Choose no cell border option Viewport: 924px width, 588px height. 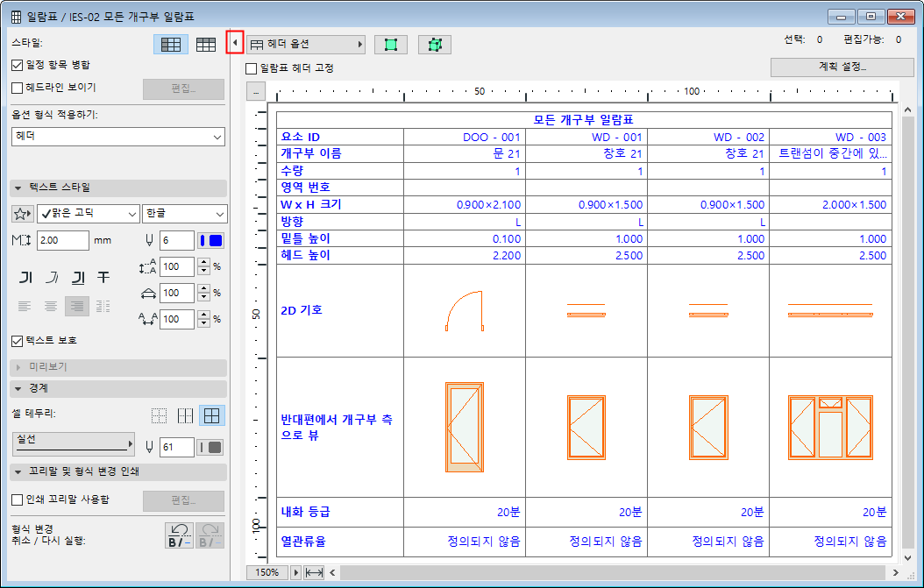pos(159,415)
